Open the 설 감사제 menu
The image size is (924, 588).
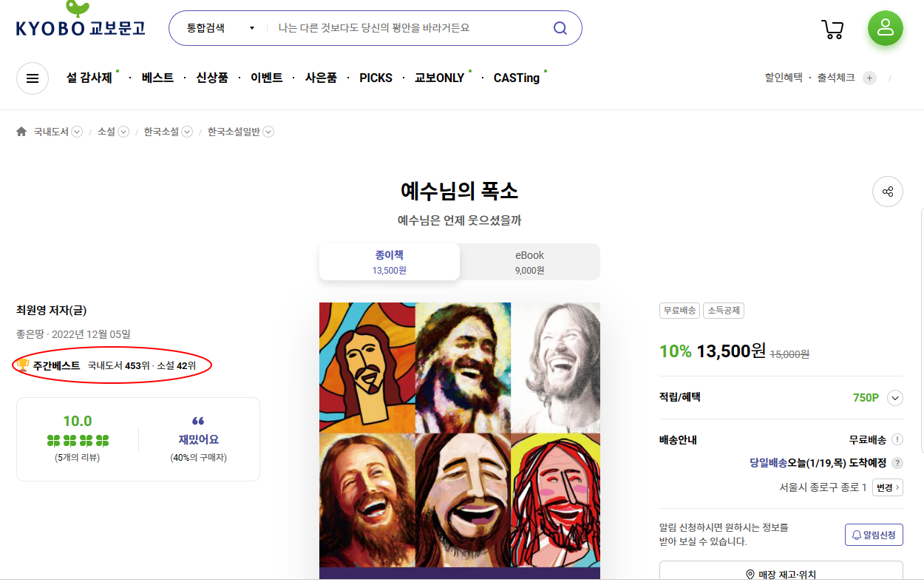pyautogui.click(x=89, y=78)
